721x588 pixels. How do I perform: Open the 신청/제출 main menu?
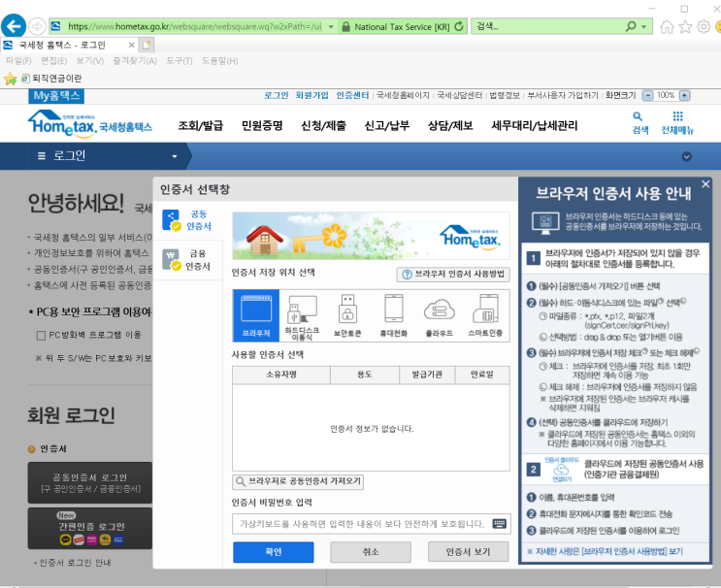(x=323, y=125)
